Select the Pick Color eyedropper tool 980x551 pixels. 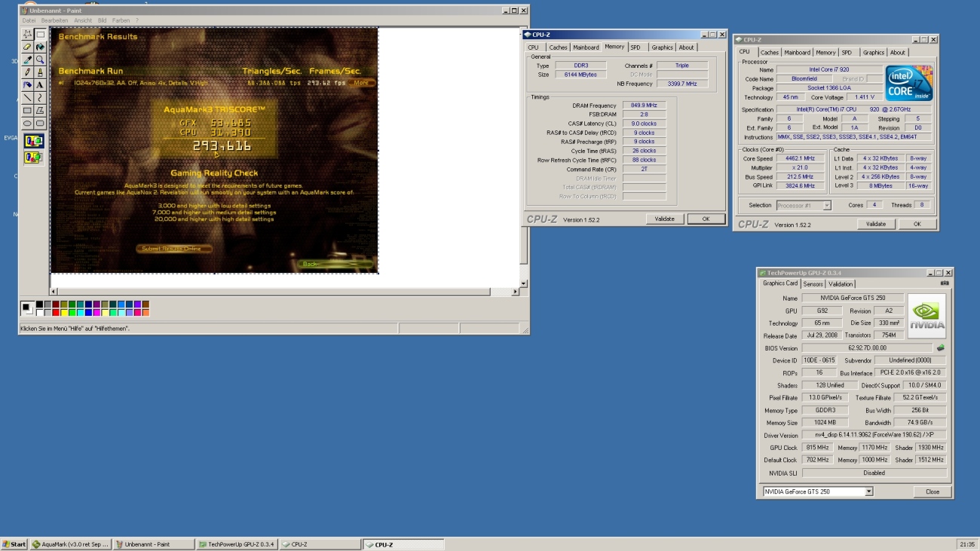click(28, 60)
